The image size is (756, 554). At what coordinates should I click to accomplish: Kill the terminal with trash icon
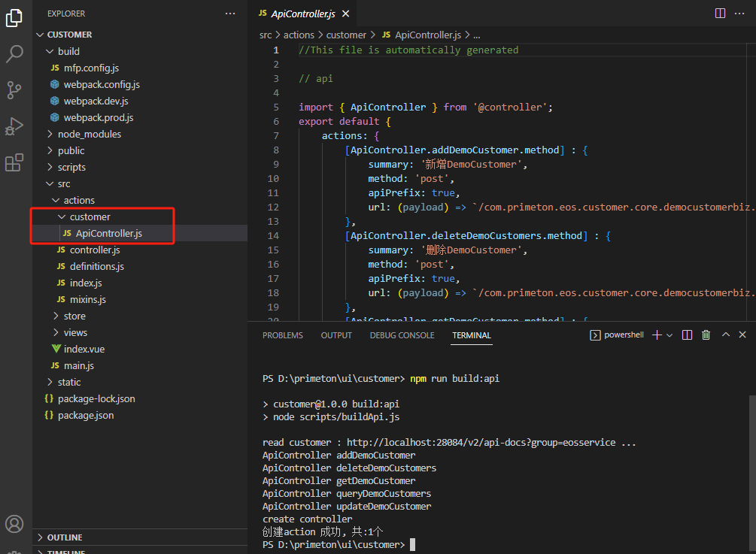tap(706, 335)
